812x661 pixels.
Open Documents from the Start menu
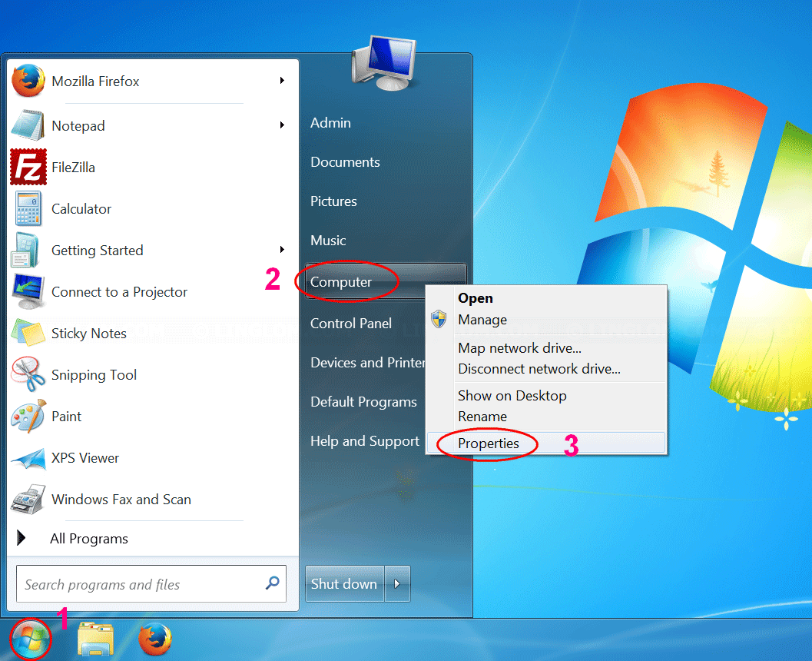[345, 162]
